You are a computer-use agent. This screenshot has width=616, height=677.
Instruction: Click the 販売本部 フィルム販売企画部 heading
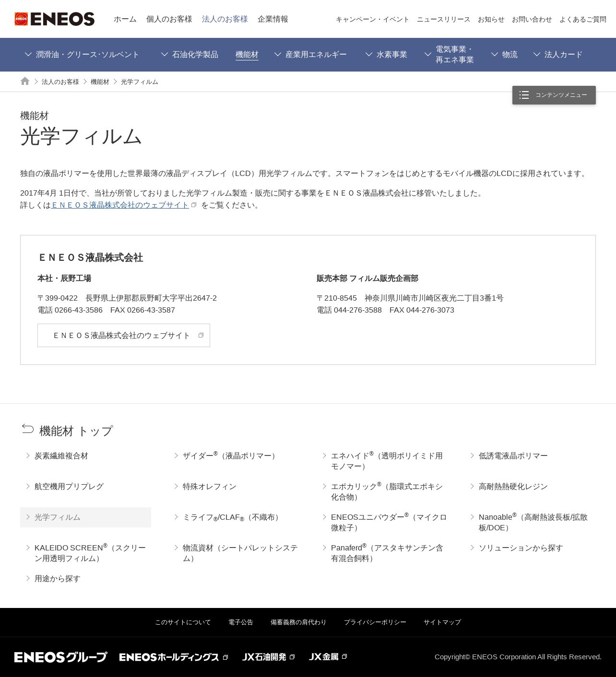(x=367, y=279)
